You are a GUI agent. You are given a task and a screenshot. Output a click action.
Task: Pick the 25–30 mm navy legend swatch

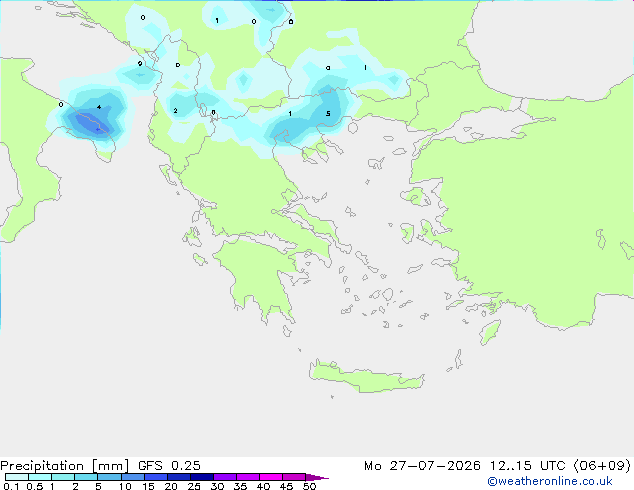pos(202,477)
